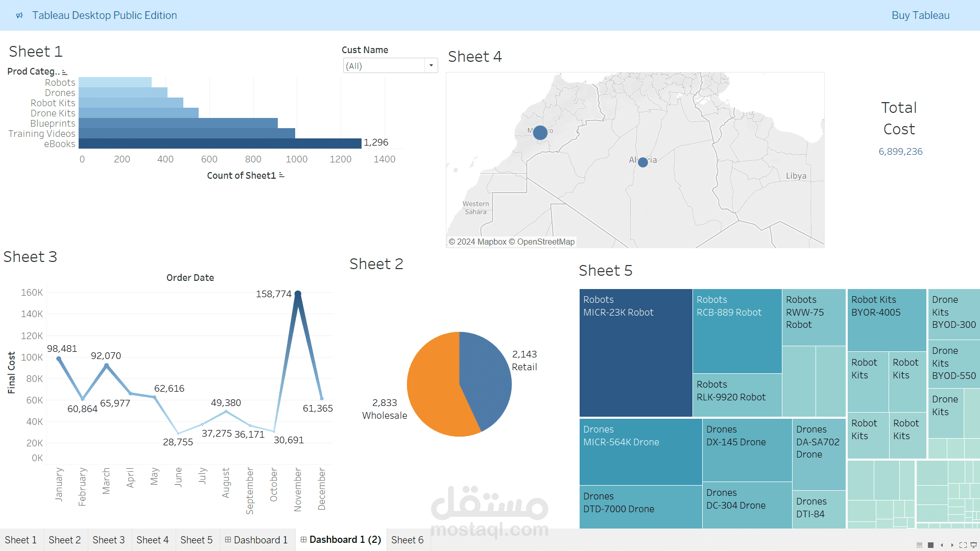Select the DX-145 Drone treemap tile
The width and height of the screenshot is (980, 551).
click(x=747, y=450)
